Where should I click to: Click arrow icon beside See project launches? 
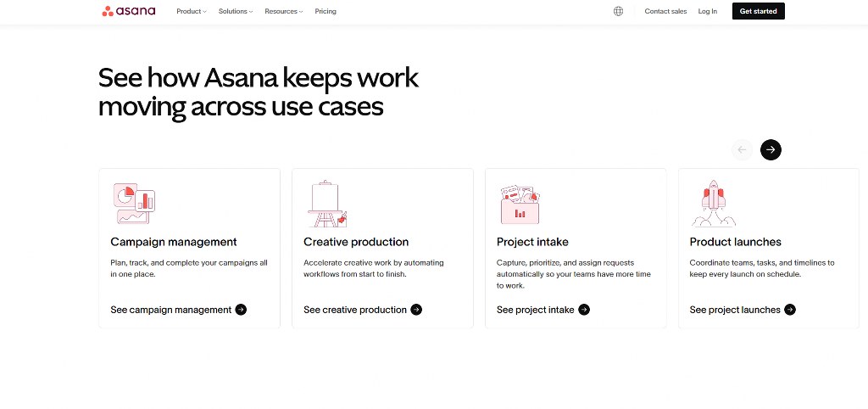(x=790, y=310)
